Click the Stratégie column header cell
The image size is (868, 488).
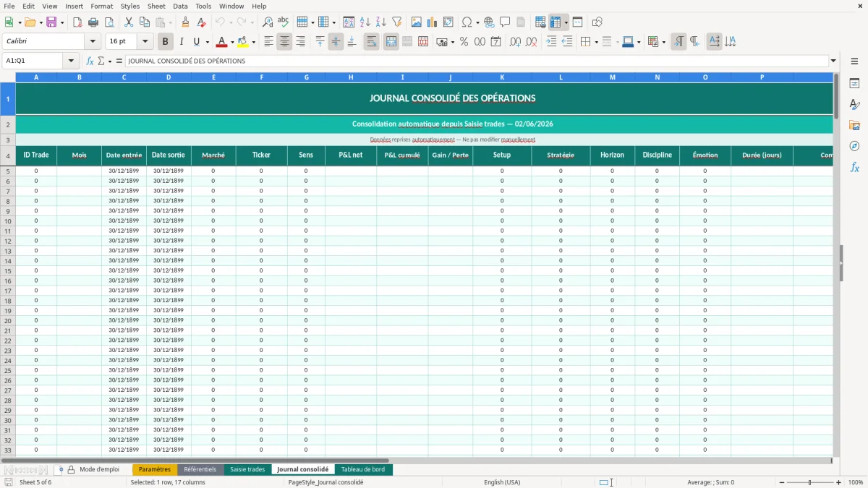pyautogui.click(x=561, y=155)
